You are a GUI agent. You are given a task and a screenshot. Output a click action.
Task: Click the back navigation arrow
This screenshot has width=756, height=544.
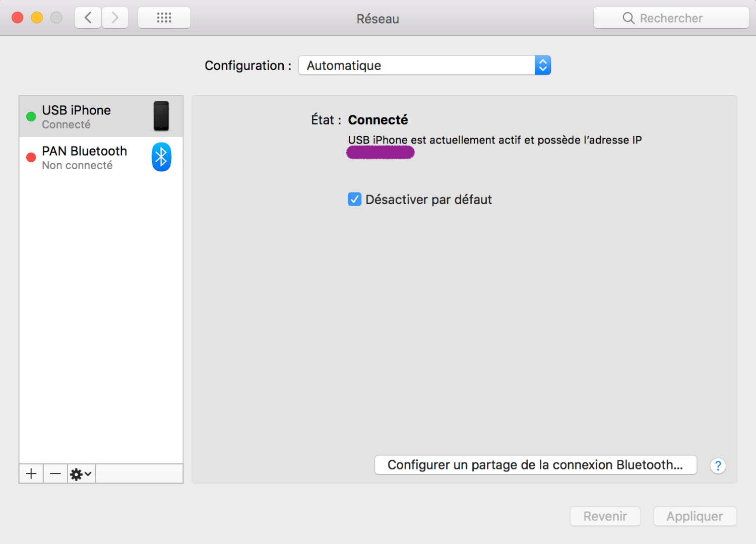point(88,18)
